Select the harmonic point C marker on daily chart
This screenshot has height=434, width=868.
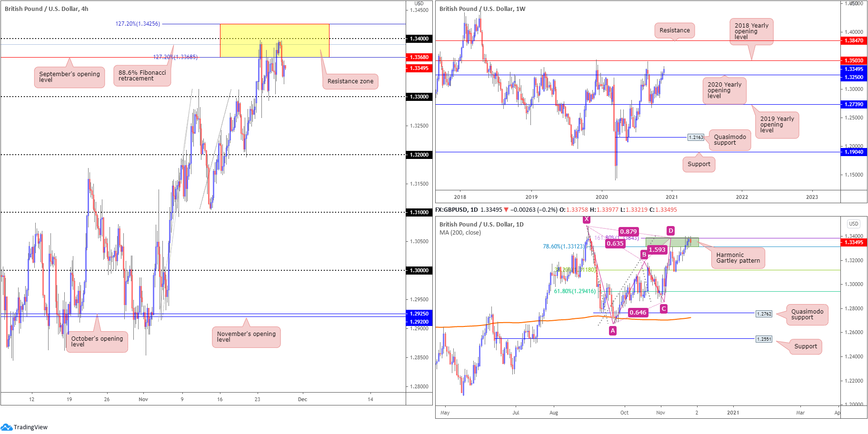[663, 309]
